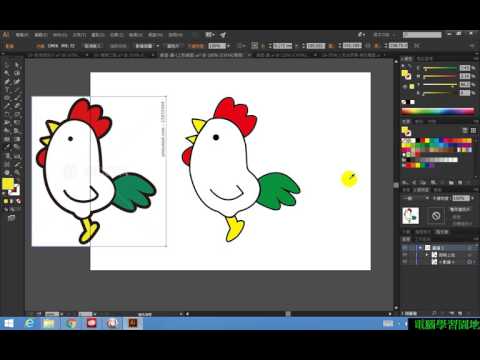
Task: Click the artwork thumbnail in Transparency panel
Action: tap(410, 216)
